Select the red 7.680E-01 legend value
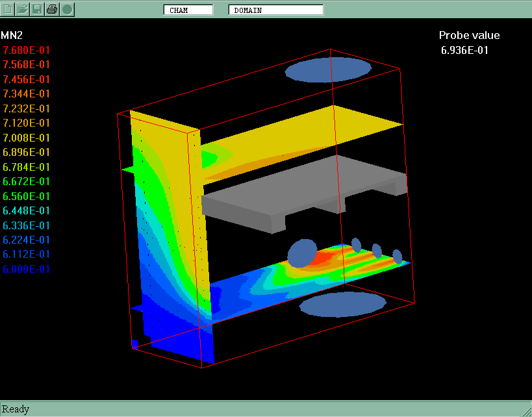Screen dimensions: 532x417 (x=27, y=50)
